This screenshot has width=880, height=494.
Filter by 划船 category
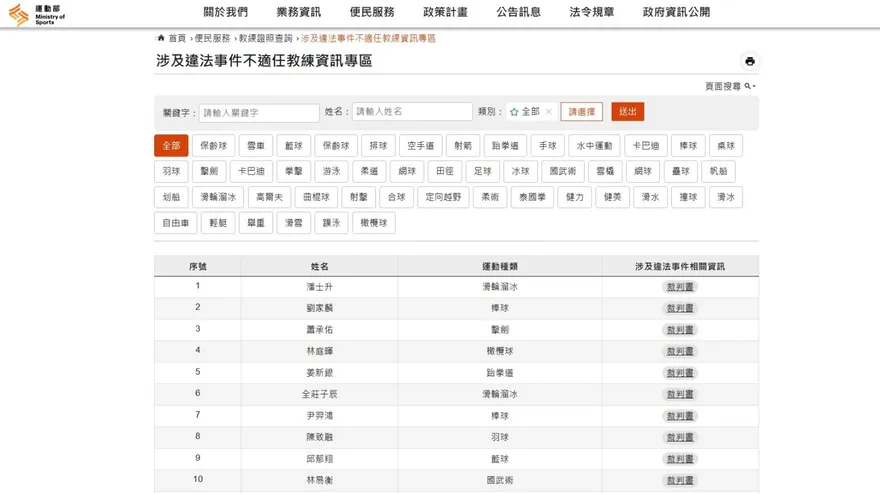point(171,197)
